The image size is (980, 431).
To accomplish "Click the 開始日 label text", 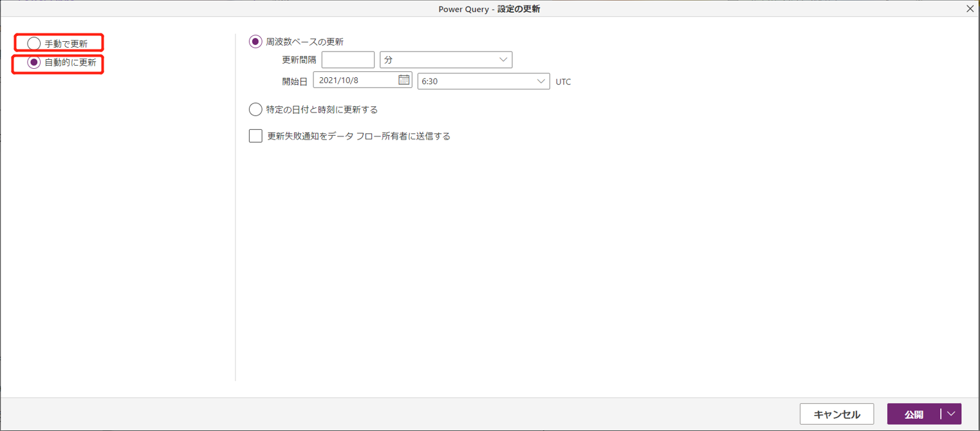I will 295,82.
